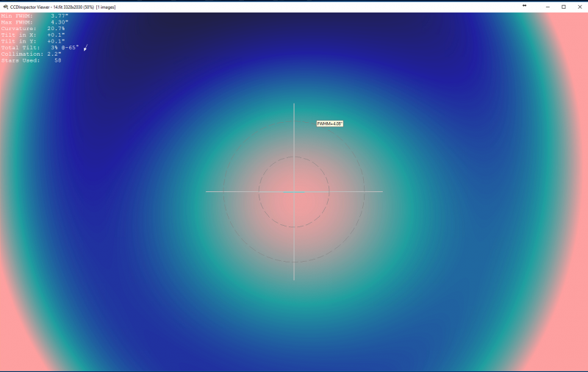Click the "Curvature: 20.7%" readout
Viewport: 588px width, 372px height.
[x=33, y=29]
